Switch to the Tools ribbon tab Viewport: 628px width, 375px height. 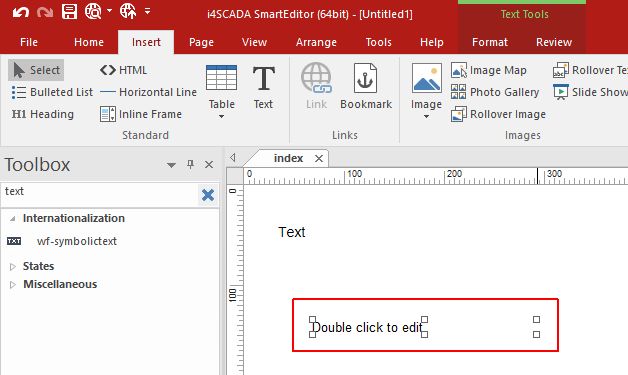tap(378, 42)
